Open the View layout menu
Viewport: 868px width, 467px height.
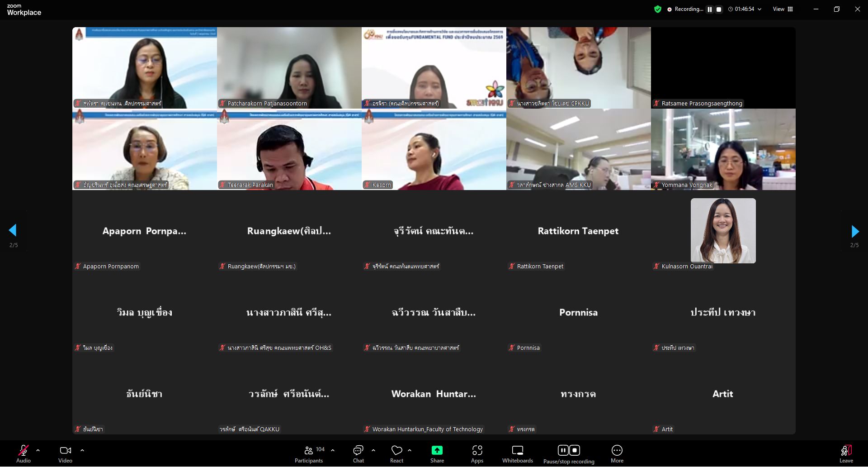[783, 9]
